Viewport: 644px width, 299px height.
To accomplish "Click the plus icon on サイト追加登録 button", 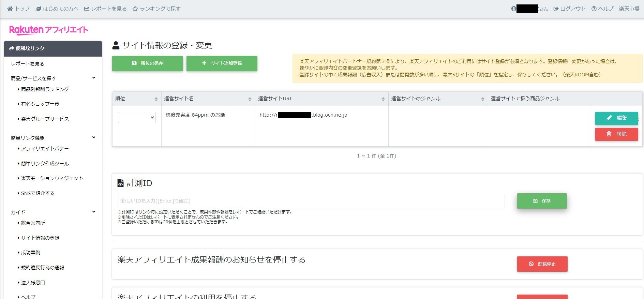I will [204, 63].
